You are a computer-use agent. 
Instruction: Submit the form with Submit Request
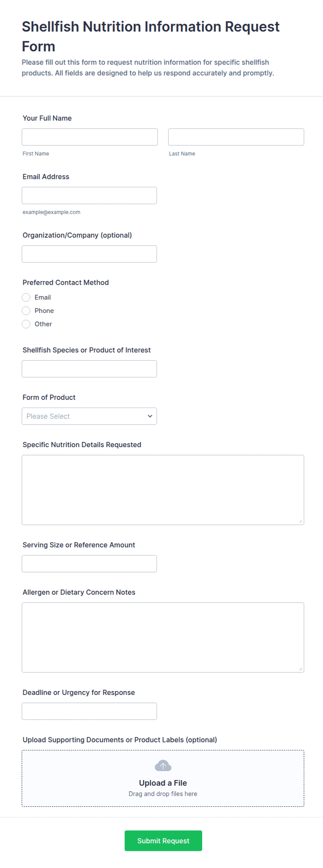[163, 841]
